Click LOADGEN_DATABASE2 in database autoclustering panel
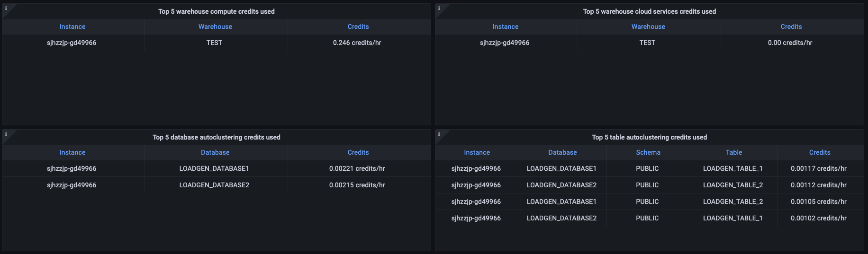The width and height of the screenshot is (868, 254). (x=214, y=185)
